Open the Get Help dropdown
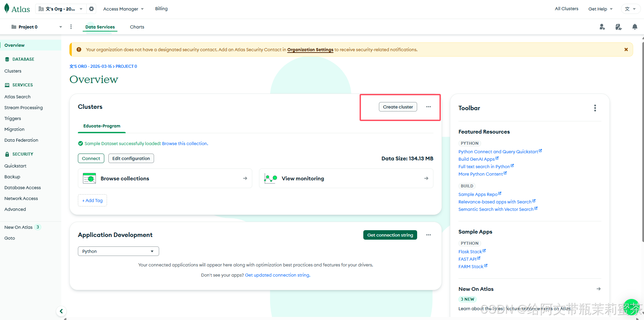 [x=600, y=9]
